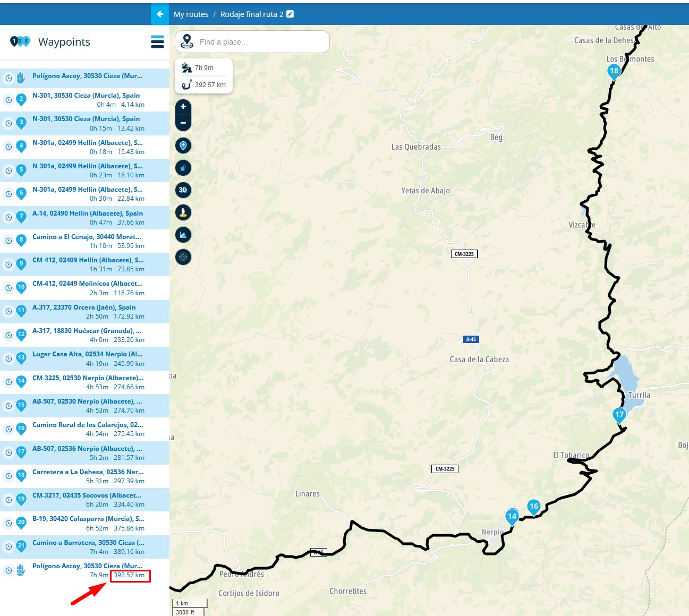This screenshot has width=689, height=616.
Task: Select waypoint 19 CM-3217 Socovos
Action: [84, 500]
